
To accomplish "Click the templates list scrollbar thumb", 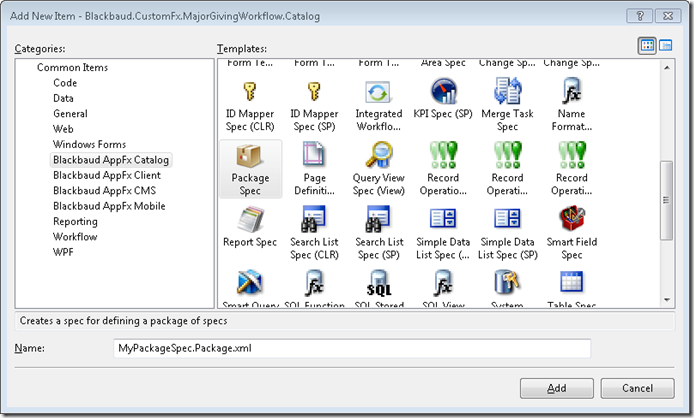I will (667, 201).
